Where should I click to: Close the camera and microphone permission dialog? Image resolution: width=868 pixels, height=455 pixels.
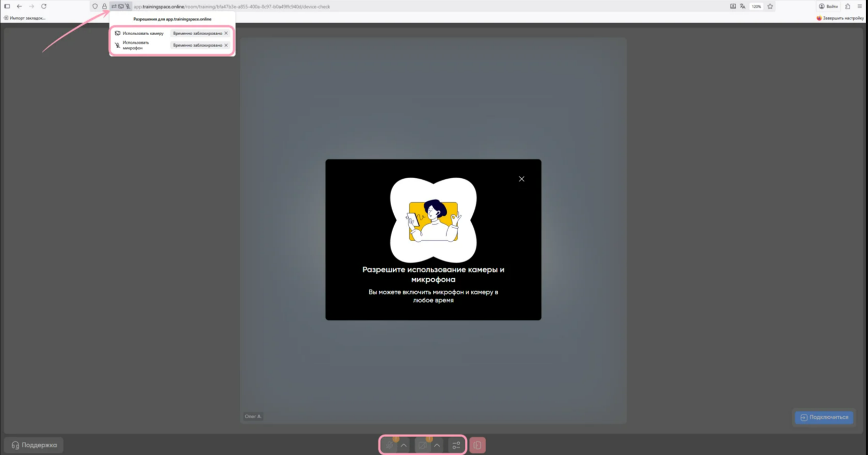pos(521,179)
